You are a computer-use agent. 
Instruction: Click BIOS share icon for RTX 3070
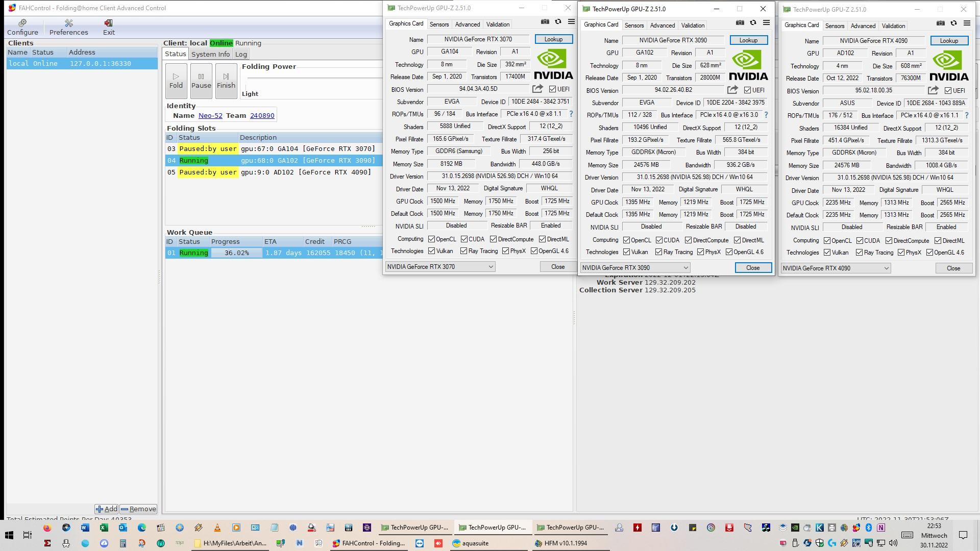pyautogui.click(x=537, y=89)
